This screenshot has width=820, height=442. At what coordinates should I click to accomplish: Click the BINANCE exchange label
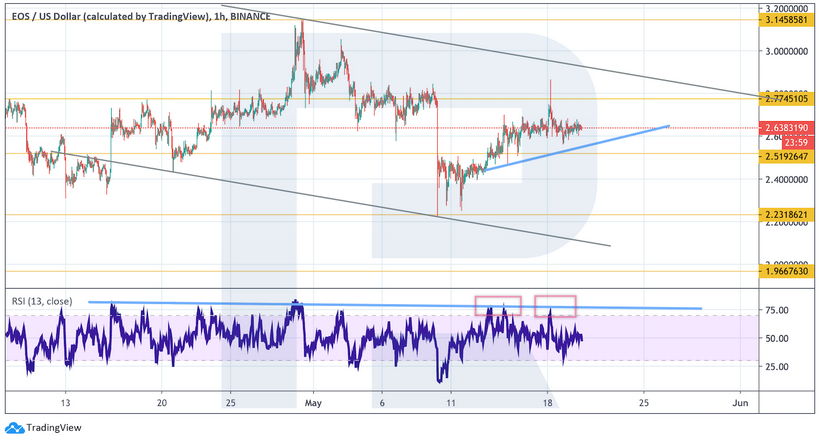(x=250, y=15)
